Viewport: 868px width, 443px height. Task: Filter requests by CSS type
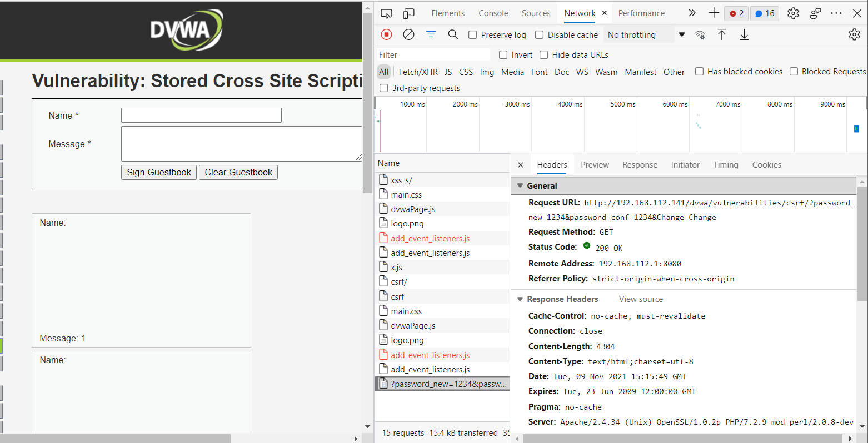click(x=466, y=72)
